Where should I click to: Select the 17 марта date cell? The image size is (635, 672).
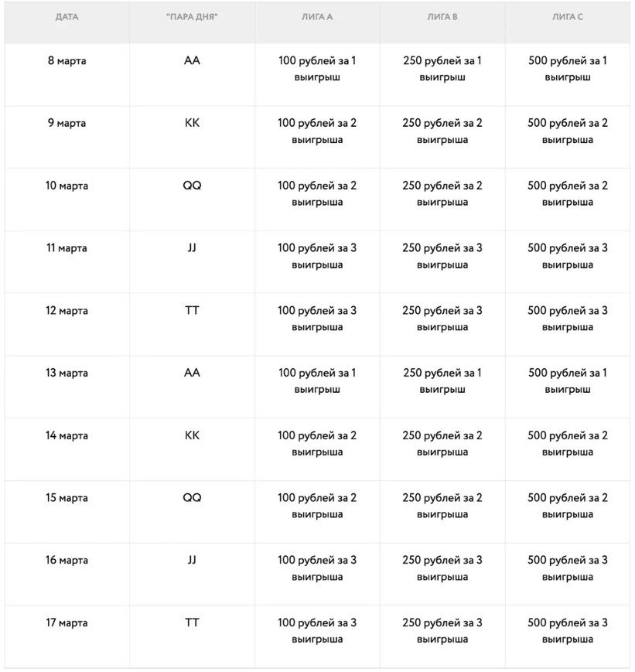pyautogui.click(x=67, y=623)
